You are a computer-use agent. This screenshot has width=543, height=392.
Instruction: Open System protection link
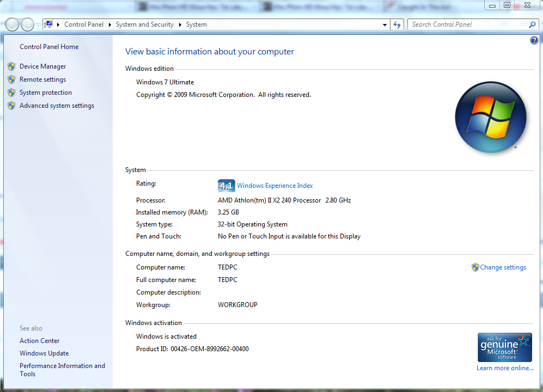point(46,93)
